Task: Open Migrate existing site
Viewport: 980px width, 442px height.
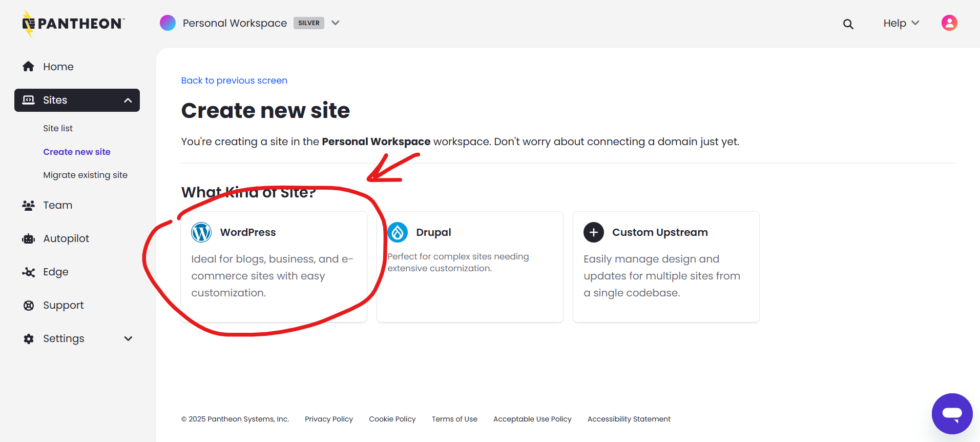Action: pos(86,175)
